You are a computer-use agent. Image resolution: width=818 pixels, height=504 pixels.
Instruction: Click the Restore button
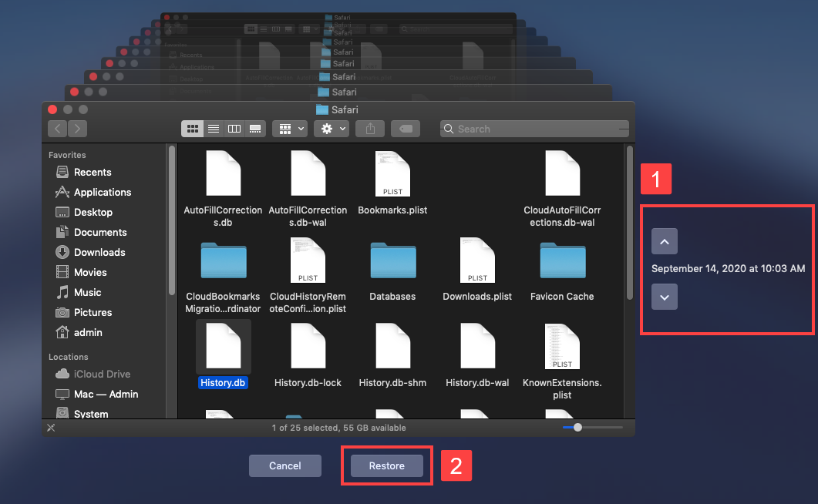pyautogui.click(x=386, y=466)
